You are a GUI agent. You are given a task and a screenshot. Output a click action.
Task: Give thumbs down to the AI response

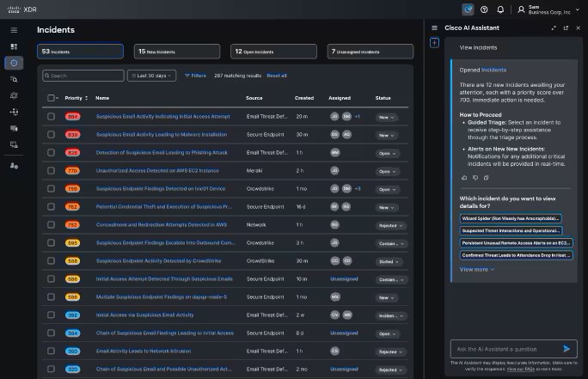coord(475,178)
